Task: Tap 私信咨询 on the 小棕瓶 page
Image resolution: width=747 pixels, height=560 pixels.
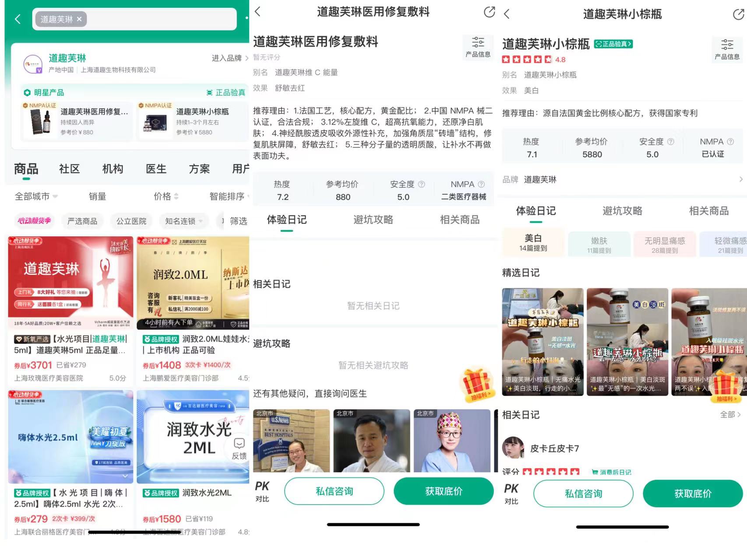Action: click(x=583, y=493)
